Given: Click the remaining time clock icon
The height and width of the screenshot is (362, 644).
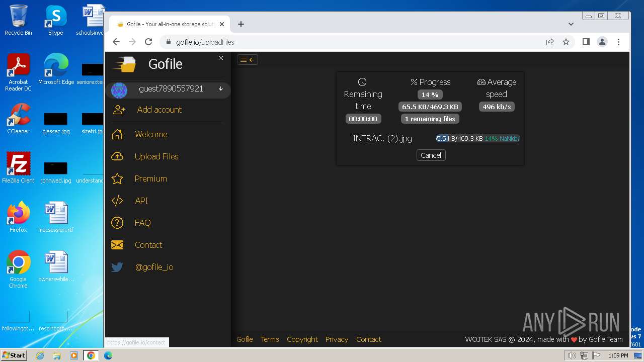Looking at the screenshot, I should tap(362, 82).
